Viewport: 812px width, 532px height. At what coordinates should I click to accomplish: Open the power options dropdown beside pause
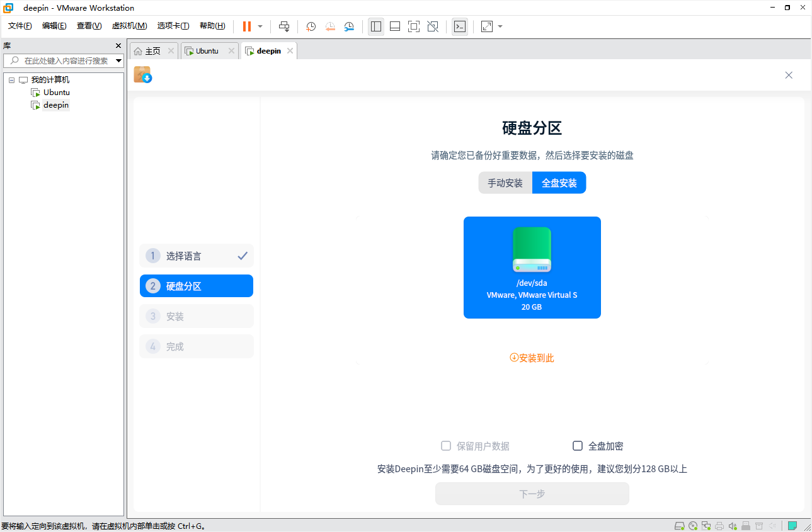(x=260, y=26)
